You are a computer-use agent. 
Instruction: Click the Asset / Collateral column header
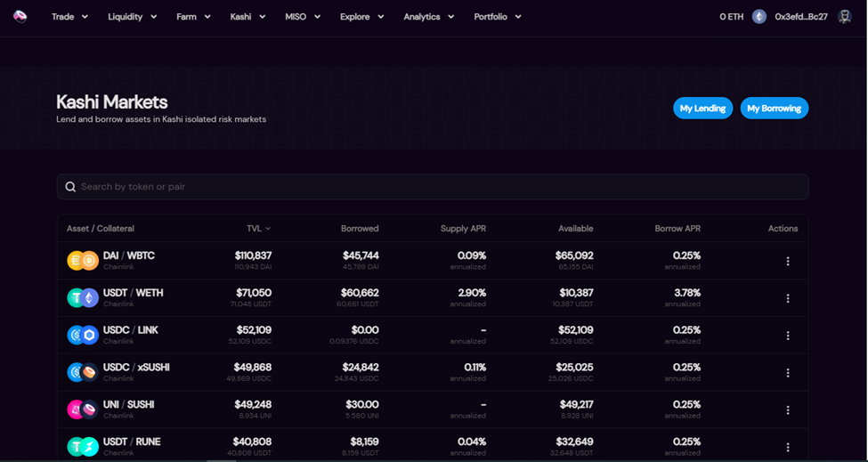point(101,229)
